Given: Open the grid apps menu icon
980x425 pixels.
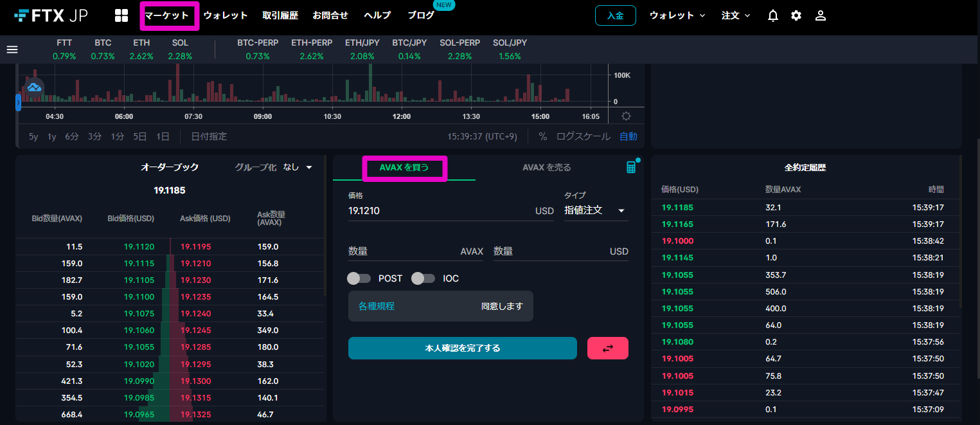Looking at the screenshot, I should click(121, 15).
